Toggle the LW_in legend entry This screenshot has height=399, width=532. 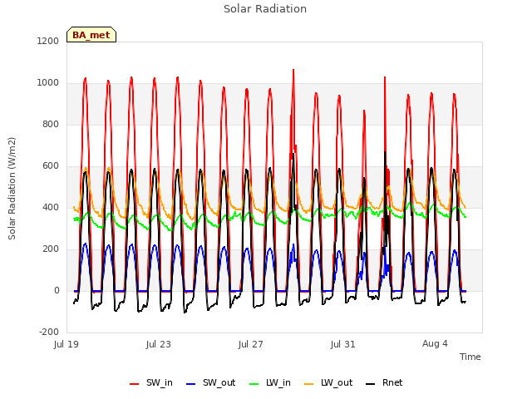click(270, 383)
